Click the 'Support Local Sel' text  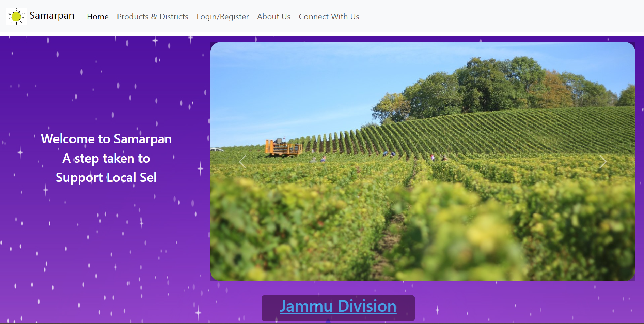tap(106, 177)
